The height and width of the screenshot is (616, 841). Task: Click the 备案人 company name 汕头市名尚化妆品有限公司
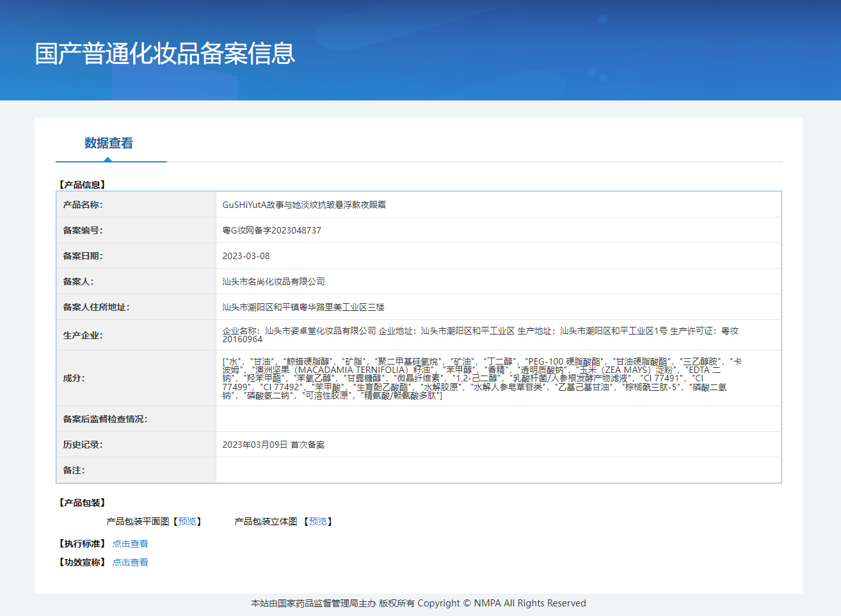(x=273, y=281)
